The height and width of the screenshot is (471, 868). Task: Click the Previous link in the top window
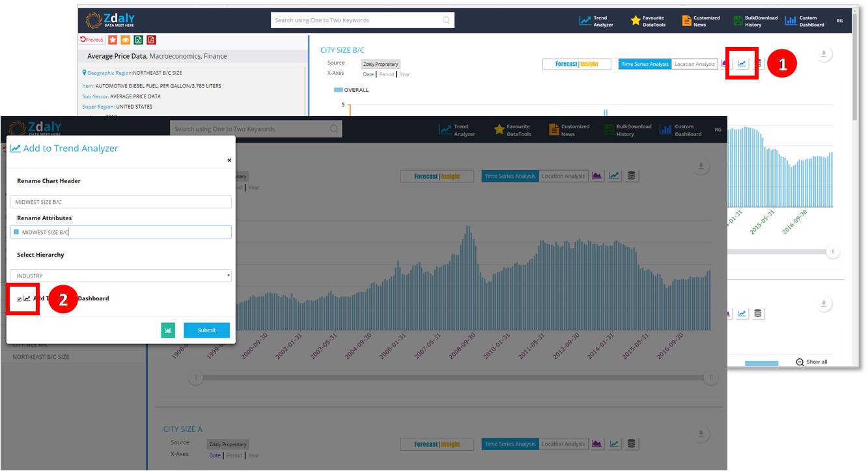[x=92, y=40]
